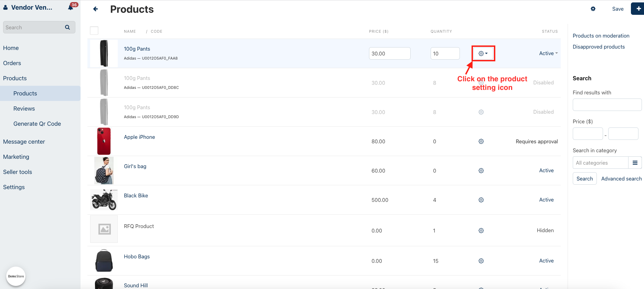Open the Advanced search link
Image resolution: width=644 pixels, height=289 pixels.
(x=621, y=179)
